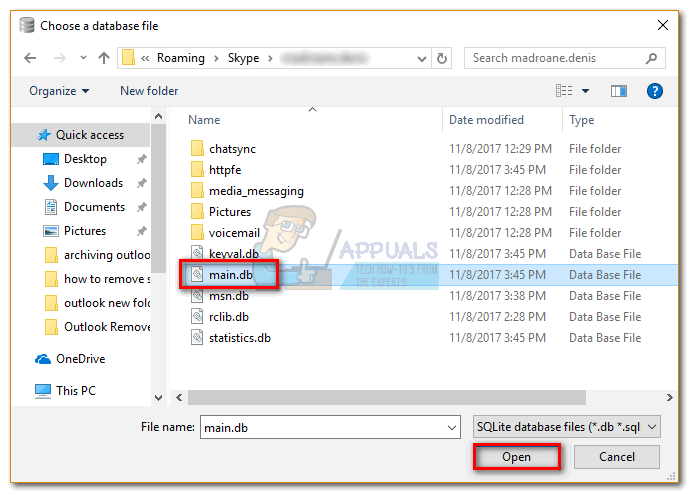Open the SQLite database files type filter

pyautogui.click(x=567, y=427)
